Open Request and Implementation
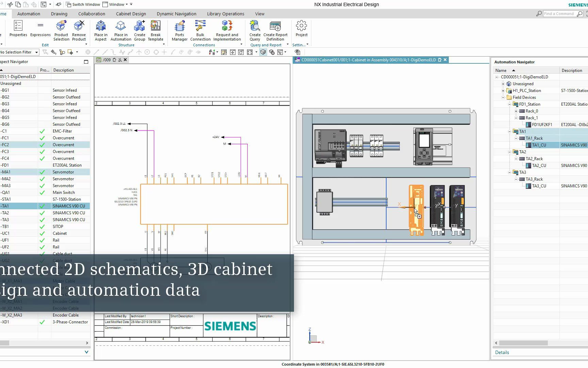Viewport: 588px width, 368px height. tap(227, 31)
